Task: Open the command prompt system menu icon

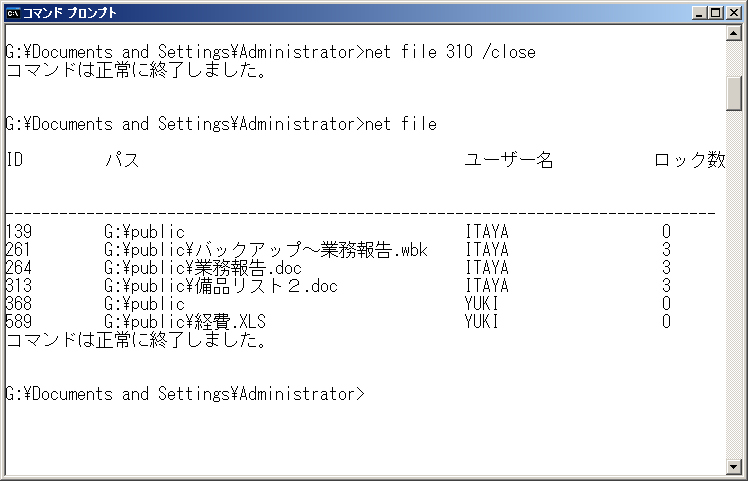Action: click(x=12, y=13)
